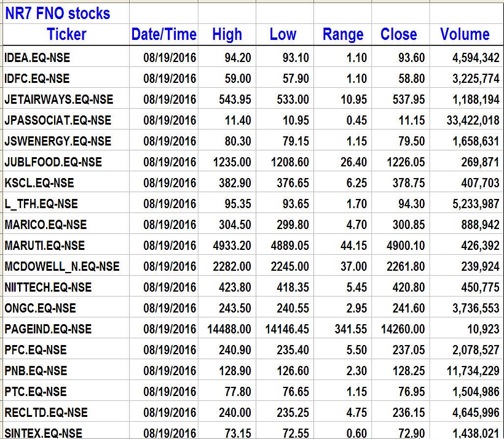Click the Close column header
Screen dimensions: 504x439
tap(398, 34)
